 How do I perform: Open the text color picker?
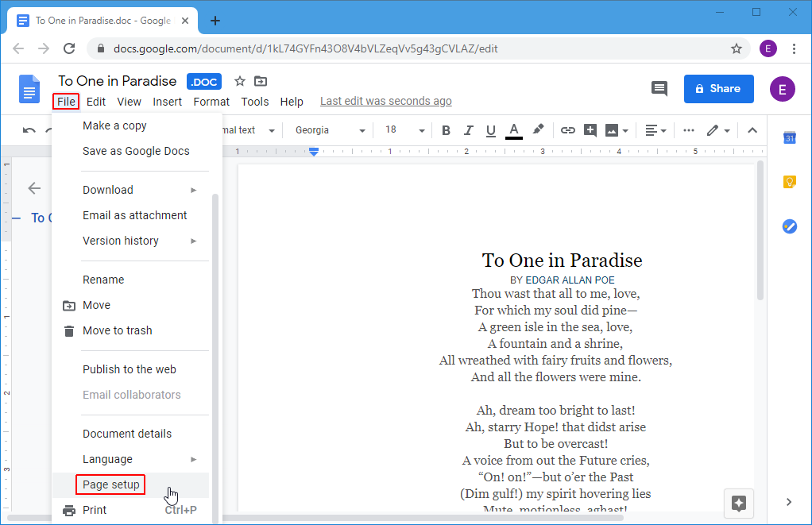[513, 129]
